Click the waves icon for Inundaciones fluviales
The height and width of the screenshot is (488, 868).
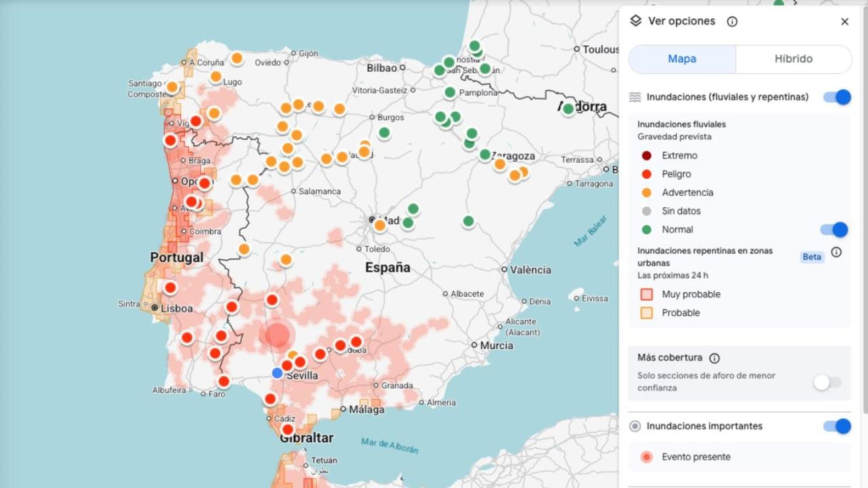[x=635, y=96]
